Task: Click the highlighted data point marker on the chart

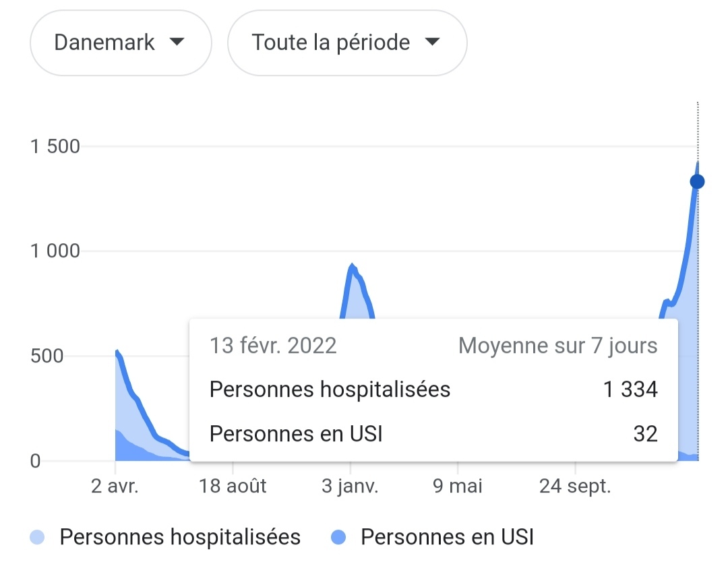Action: 697,181
